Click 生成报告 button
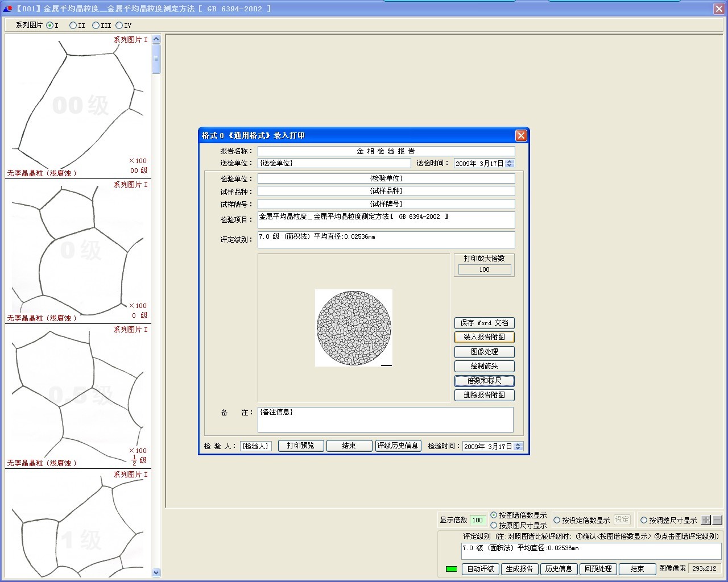This screenshot has height=582, width=728. (x=519, y=569)
